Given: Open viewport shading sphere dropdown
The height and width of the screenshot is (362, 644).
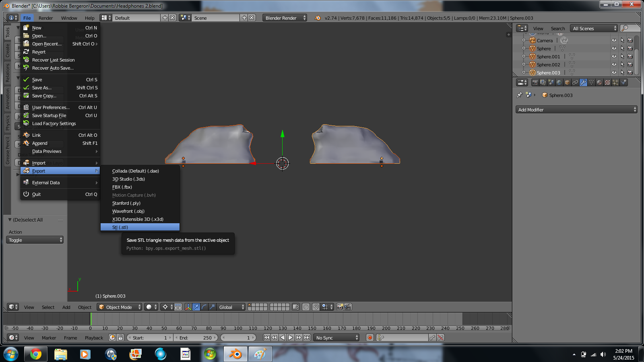Looking at the screenshot, I should coord(151,307).
